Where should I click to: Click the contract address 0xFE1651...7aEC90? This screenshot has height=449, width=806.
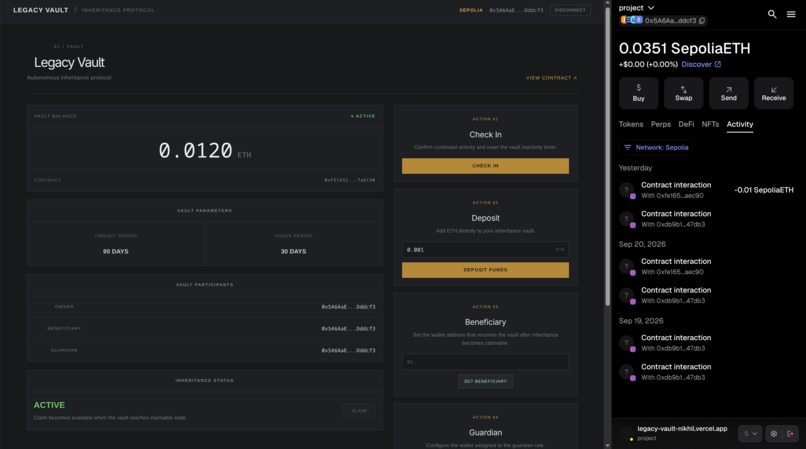350,180
